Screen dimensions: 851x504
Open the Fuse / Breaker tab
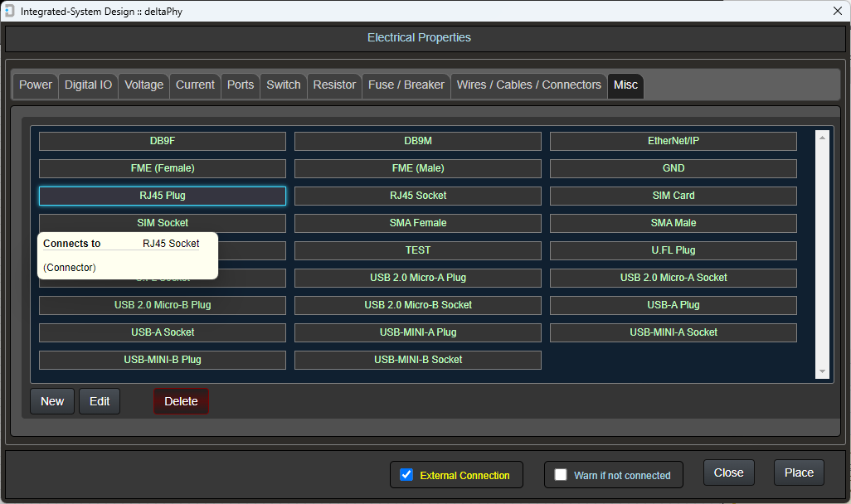tap(406, 85)
